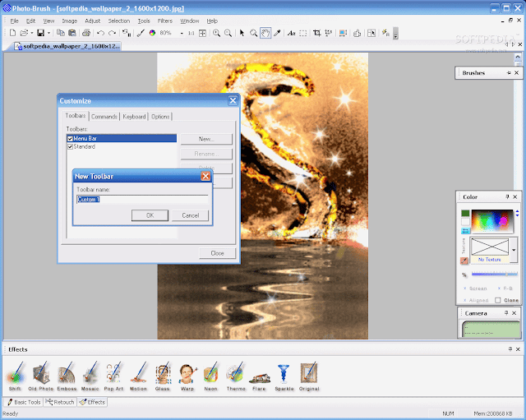Viewport: 526px width, 420px height.
Task: Click the color panel up-down arrows
Action: 517,213
